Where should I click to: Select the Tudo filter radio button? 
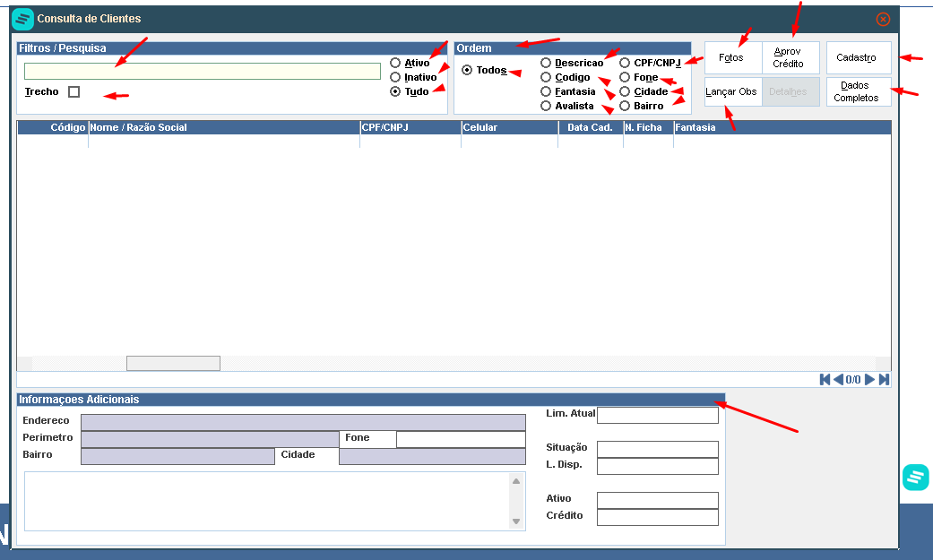395,91
